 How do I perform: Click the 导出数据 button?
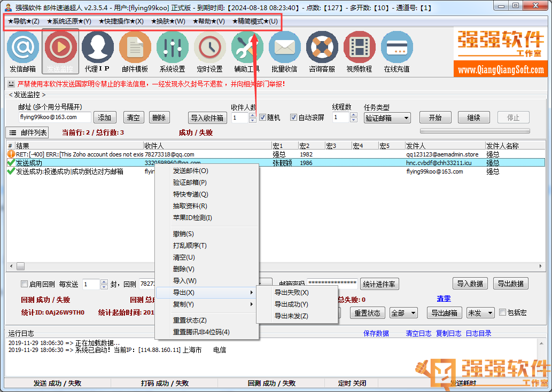click(510, 284)
